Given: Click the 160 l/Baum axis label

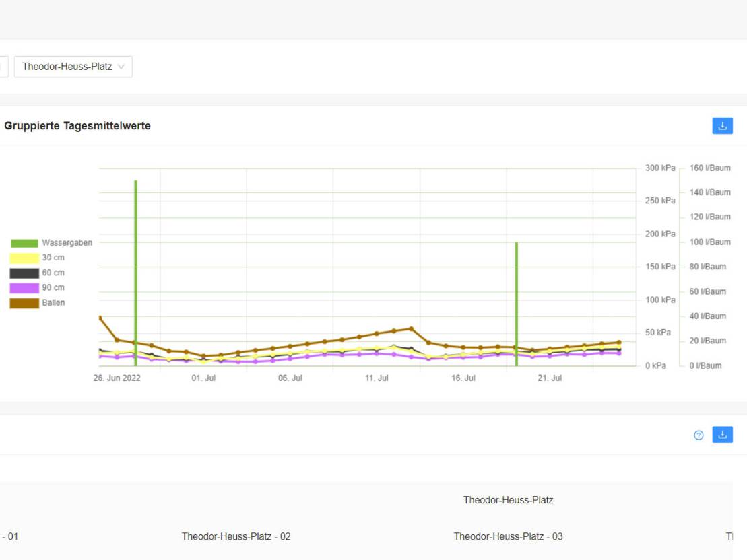Looking at the screenshot, I should click(709, 168).
